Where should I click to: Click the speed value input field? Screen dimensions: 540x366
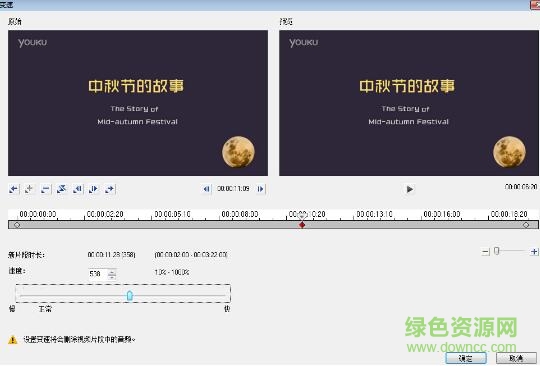(x=98, y=274)
